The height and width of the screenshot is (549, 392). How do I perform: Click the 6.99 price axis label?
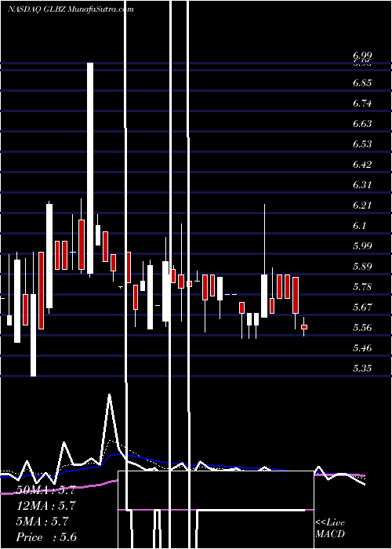(362, 56)
